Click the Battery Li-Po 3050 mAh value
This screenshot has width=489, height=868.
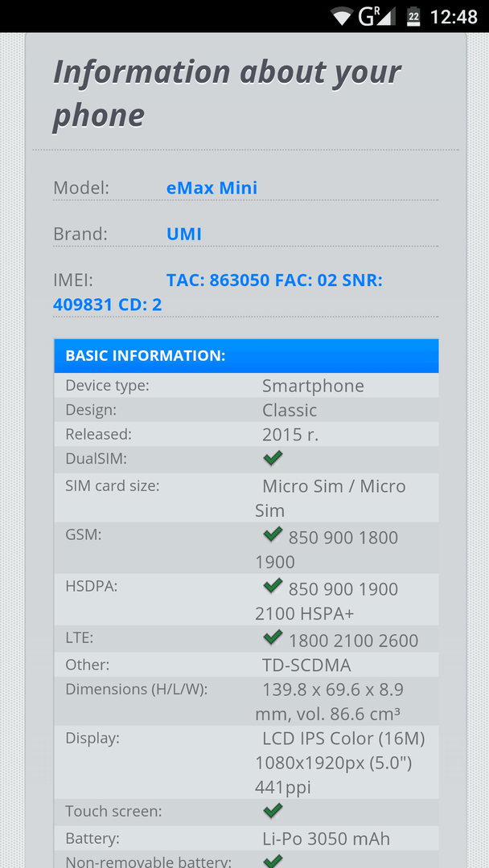(327, 838)
